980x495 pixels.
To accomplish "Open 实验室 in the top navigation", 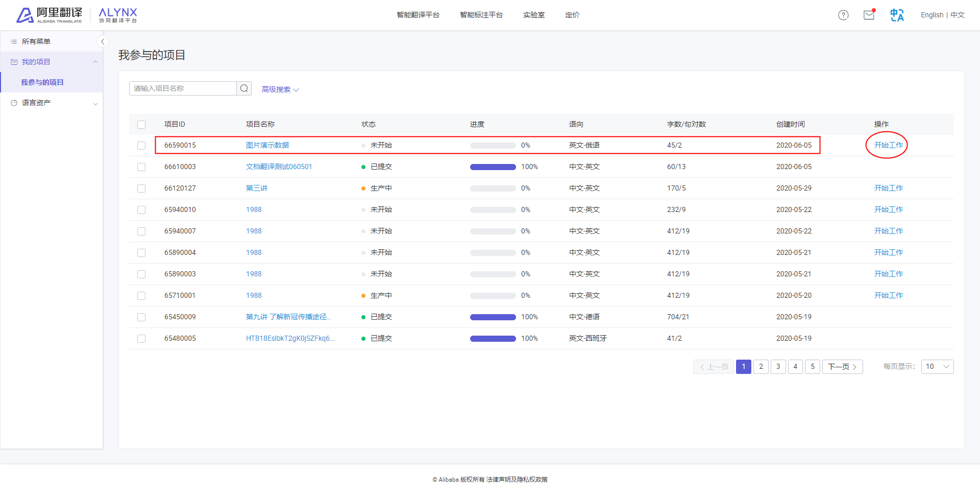I will tap(534, 15).
